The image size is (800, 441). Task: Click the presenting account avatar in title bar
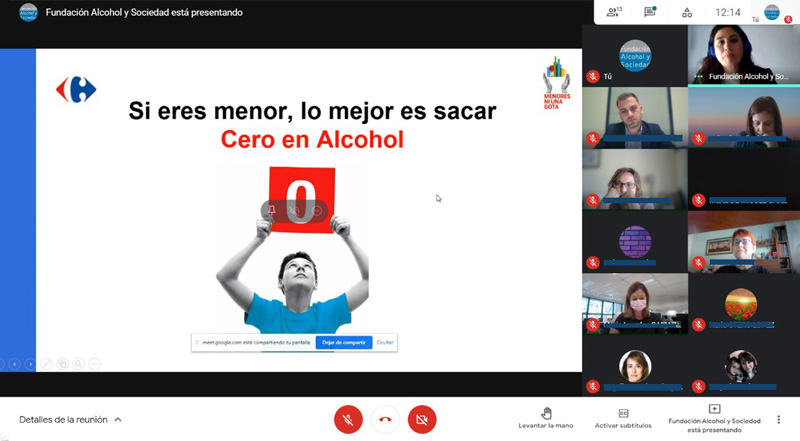pyautogui.click(x=28, y=12)
